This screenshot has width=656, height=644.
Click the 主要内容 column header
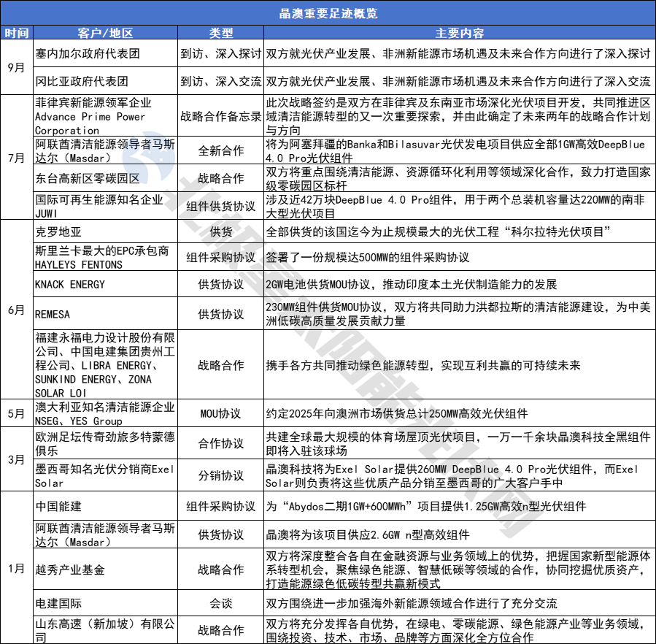pyautogui.click(x=460, y=33)
